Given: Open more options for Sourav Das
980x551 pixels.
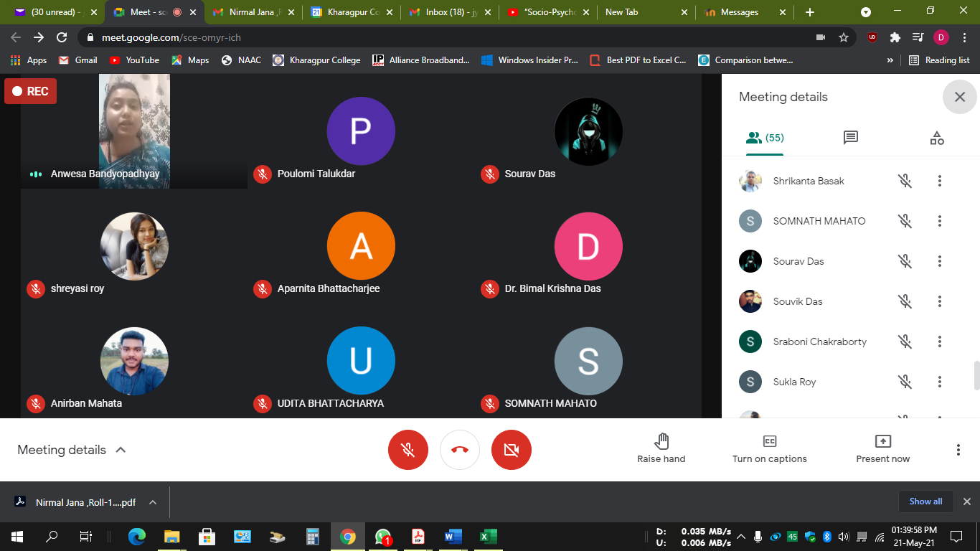Looking at the screenshot, I should pos(940,261).
